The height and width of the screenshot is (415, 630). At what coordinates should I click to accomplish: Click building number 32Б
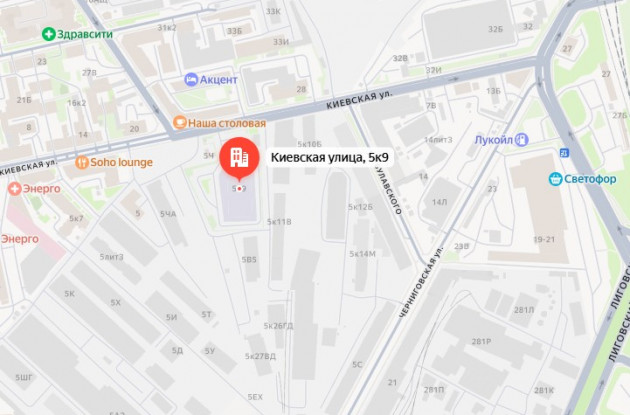pyautogui.click(x=495, y=29)
